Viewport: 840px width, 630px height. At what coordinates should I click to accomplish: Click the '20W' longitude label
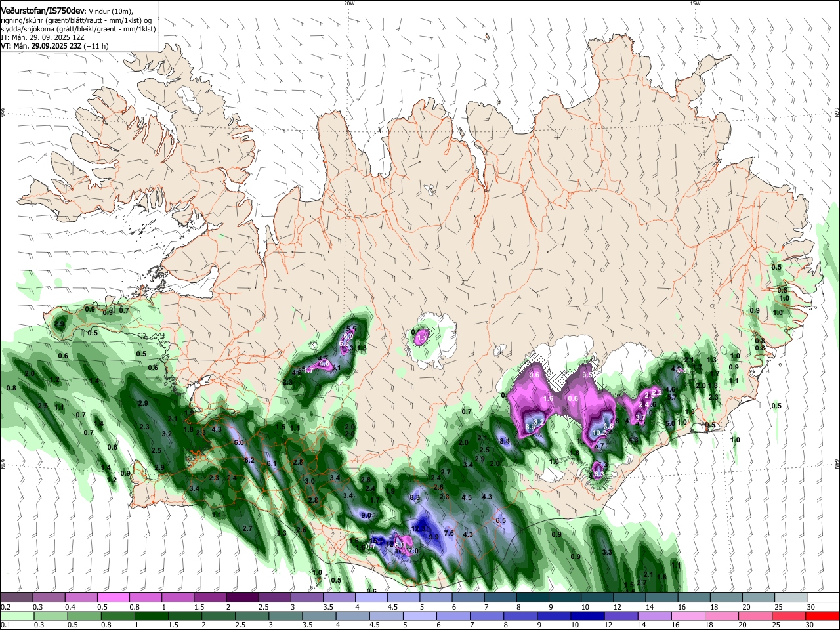pyautogui.click(x=349, y=3)
